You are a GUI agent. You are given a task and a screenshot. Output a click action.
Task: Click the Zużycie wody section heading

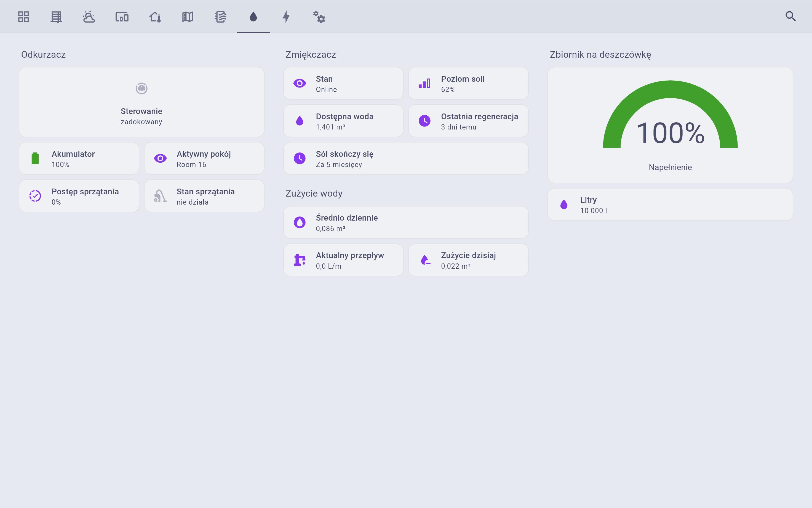click(314, 194)
